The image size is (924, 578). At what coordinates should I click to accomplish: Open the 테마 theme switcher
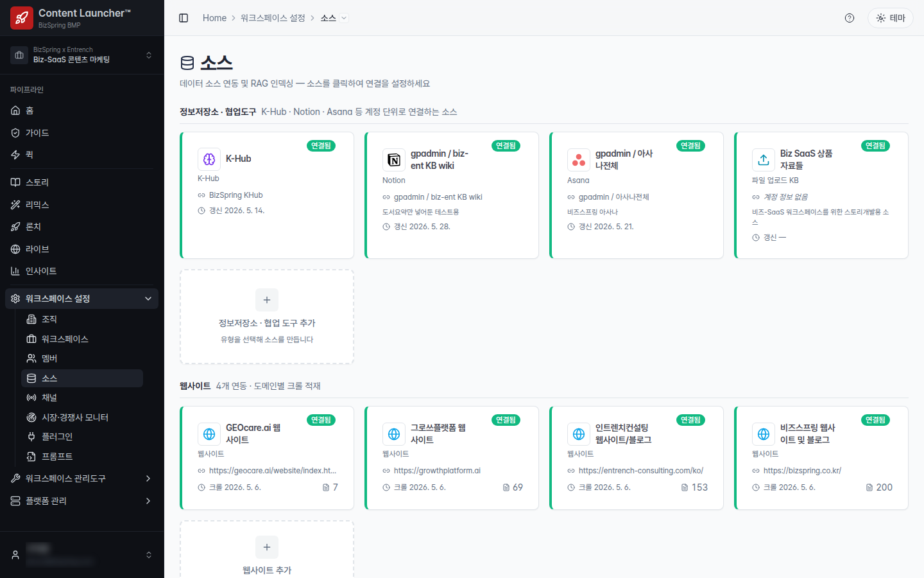891,18
